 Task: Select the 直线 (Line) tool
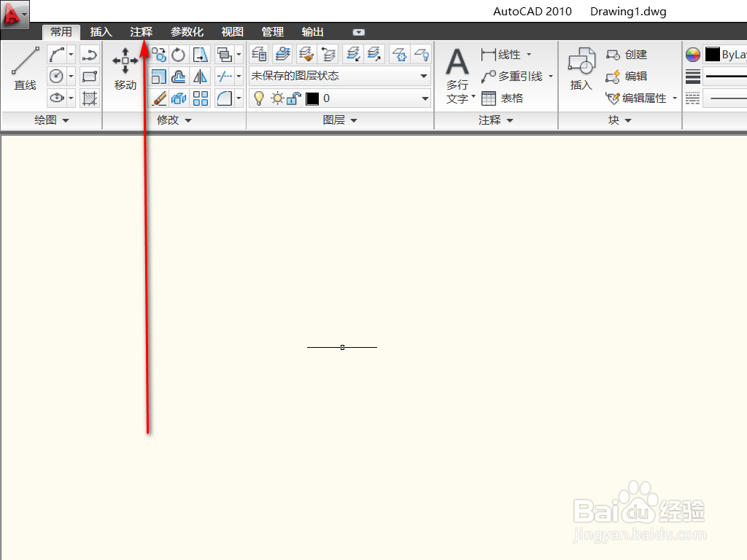[x=26, y=68]
